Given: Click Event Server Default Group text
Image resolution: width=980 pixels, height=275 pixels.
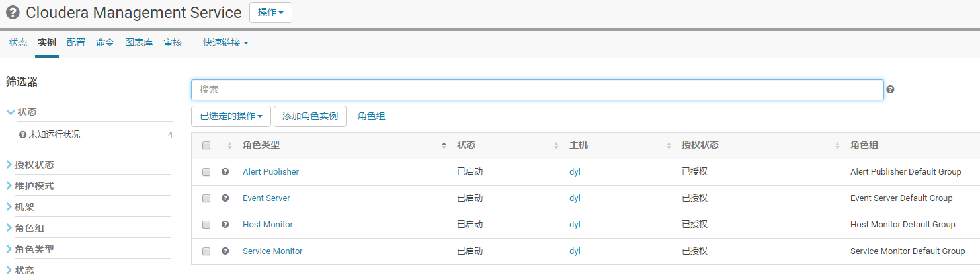Looking at the screenshot, I should pos(901,198).
